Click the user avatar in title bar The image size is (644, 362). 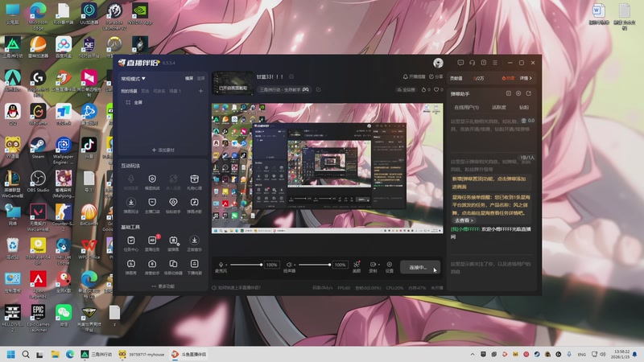pos(438,63)
